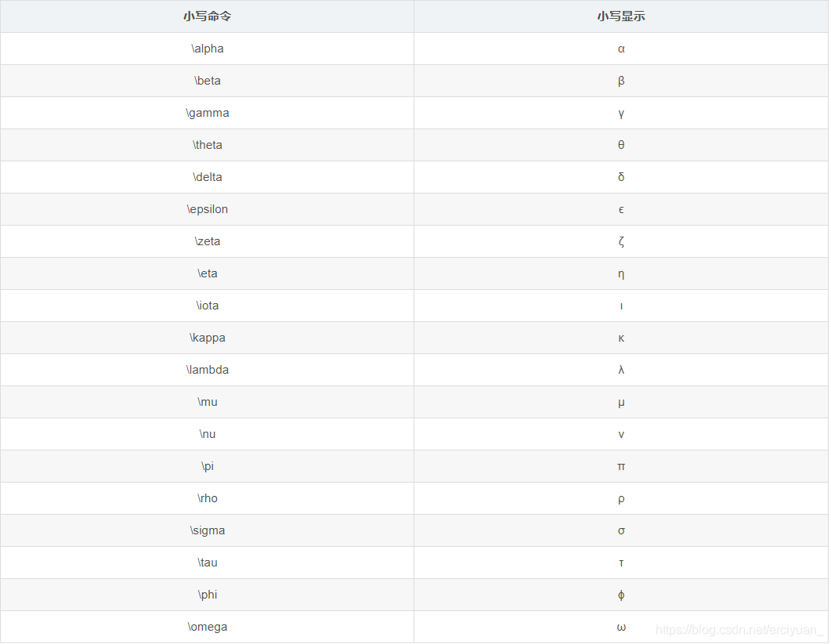Click the 小写显示 column header

click(x=621, y=16)
